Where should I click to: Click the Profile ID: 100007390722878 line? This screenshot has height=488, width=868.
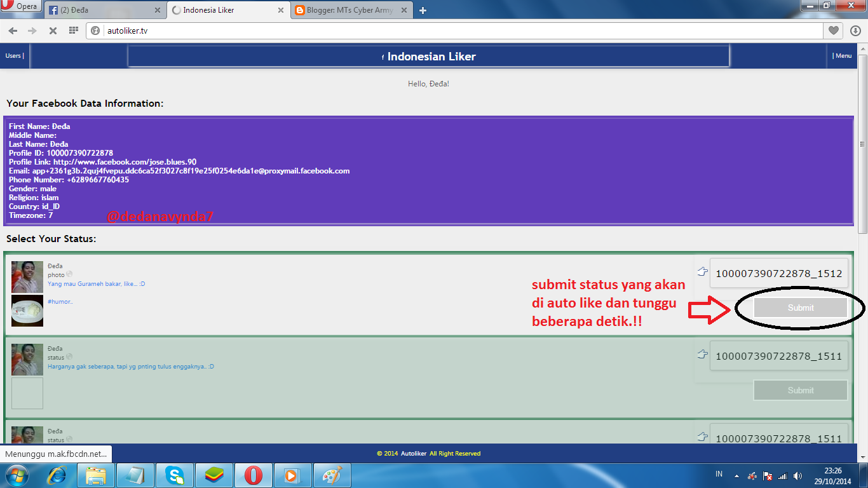61,153
